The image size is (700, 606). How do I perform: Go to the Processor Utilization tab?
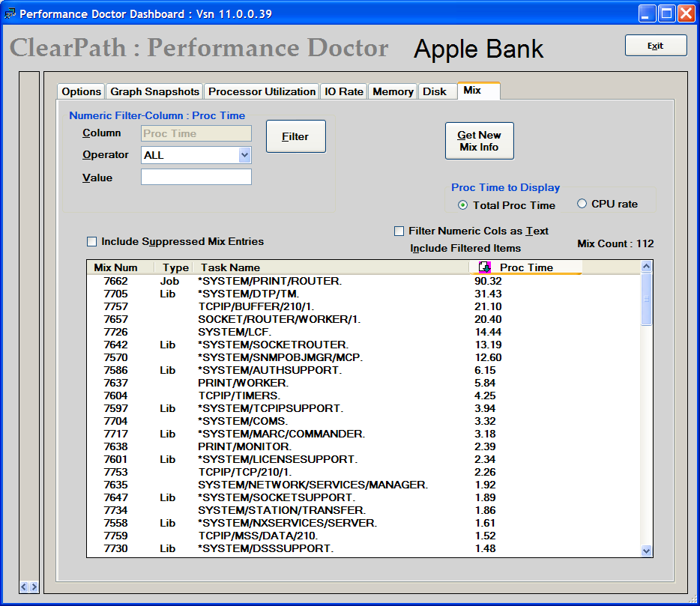tap(262, 91)
